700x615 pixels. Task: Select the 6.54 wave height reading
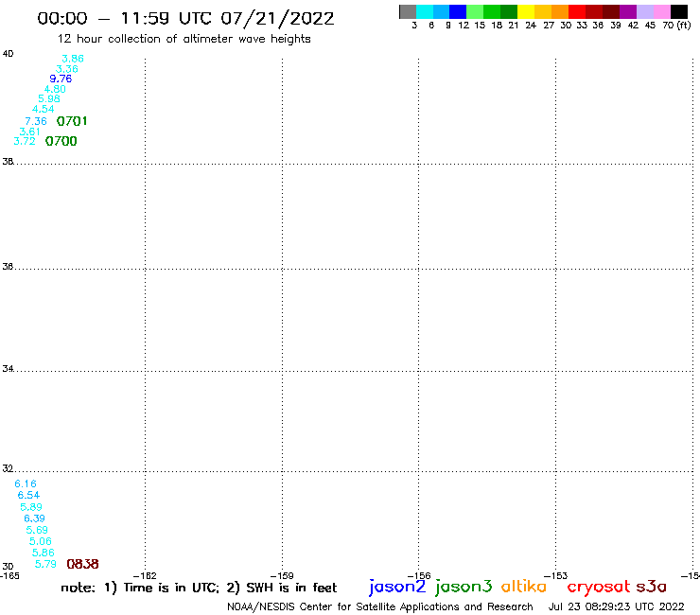coord(28,495)
